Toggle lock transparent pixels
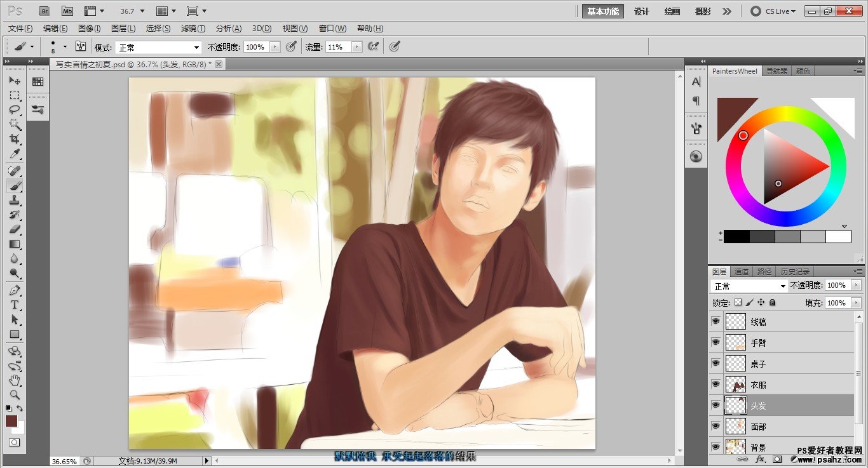The height and width of the screenshot is (468, 868). click(738, 303)
